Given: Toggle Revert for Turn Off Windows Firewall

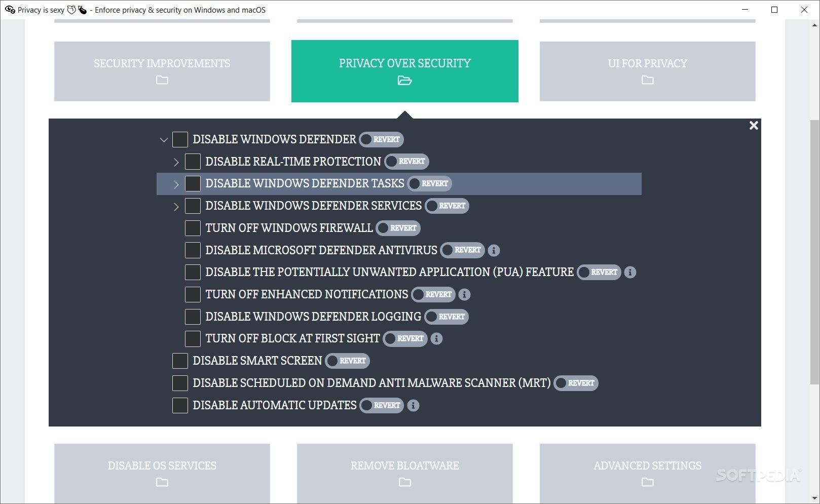Looking at the screenshot, I should 398,228.
